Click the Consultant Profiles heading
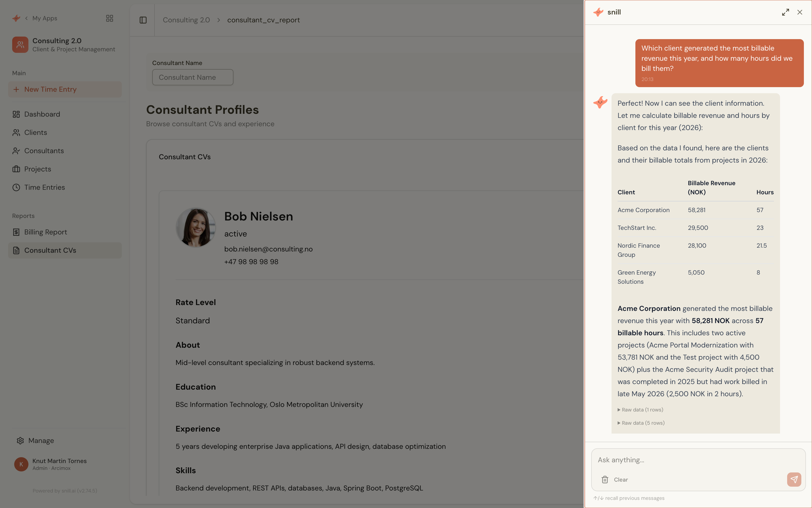The image size is (812, 508). coord(202,110)
